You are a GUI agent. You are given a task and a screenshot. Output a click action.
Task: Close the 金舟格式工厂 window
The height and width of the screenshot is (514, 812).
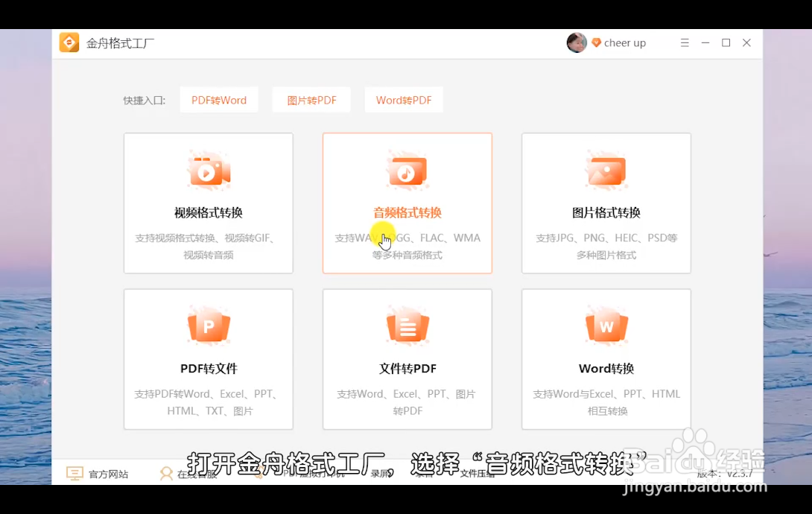[x=746, y=43]
